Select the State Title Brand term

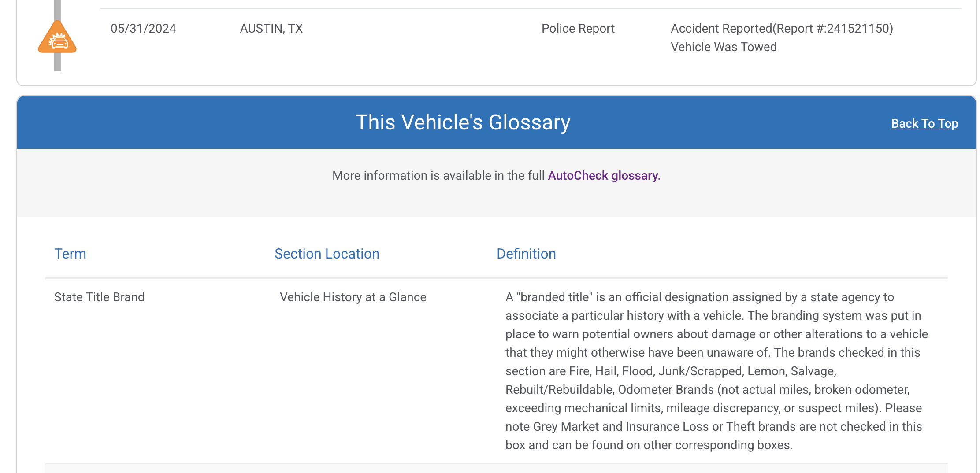[x=99, y=297]
